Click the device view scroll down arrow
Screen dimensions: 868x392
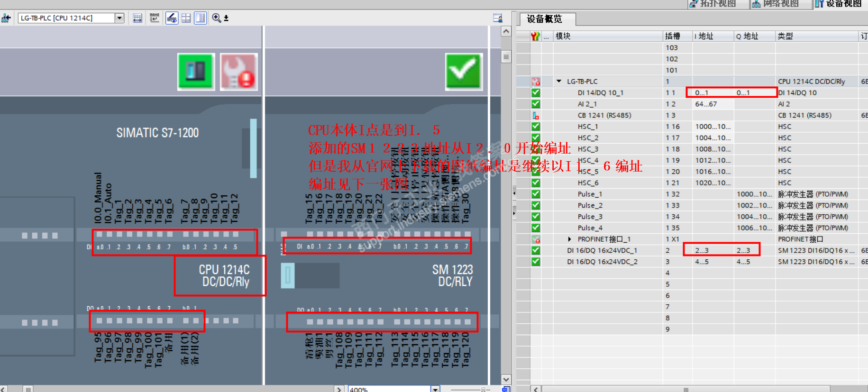click(506, 380)
